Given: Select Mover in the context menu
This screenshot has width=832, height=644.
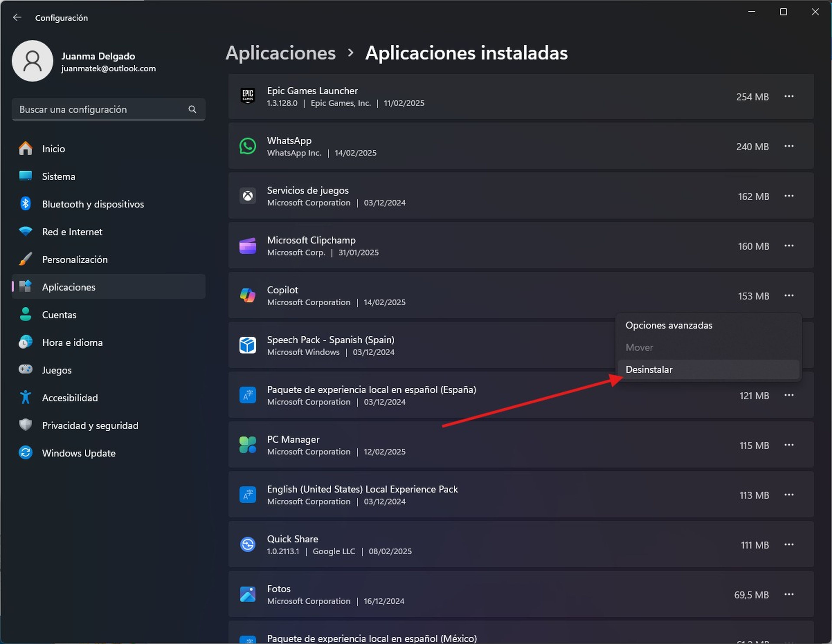Looking at the screenshot, I should click(708, 347).
